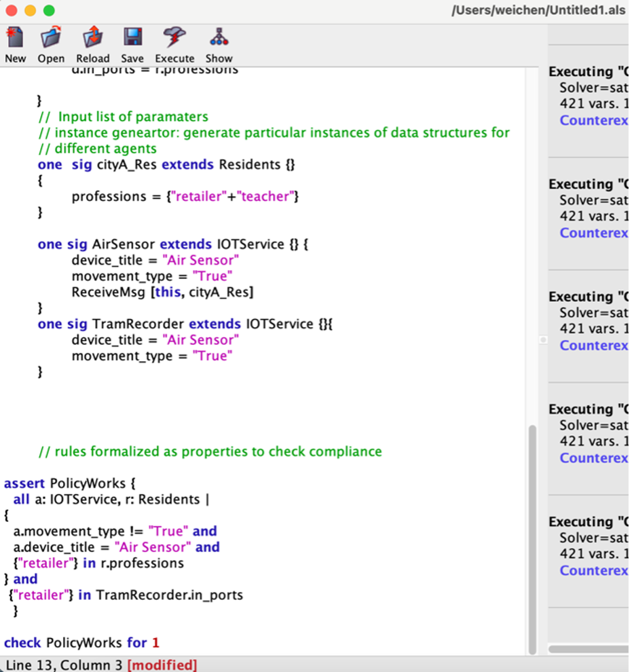The height and width of the screenshot is (672, 630).
Task: Reload the current model from disk
Action: [x=92, y=45]
